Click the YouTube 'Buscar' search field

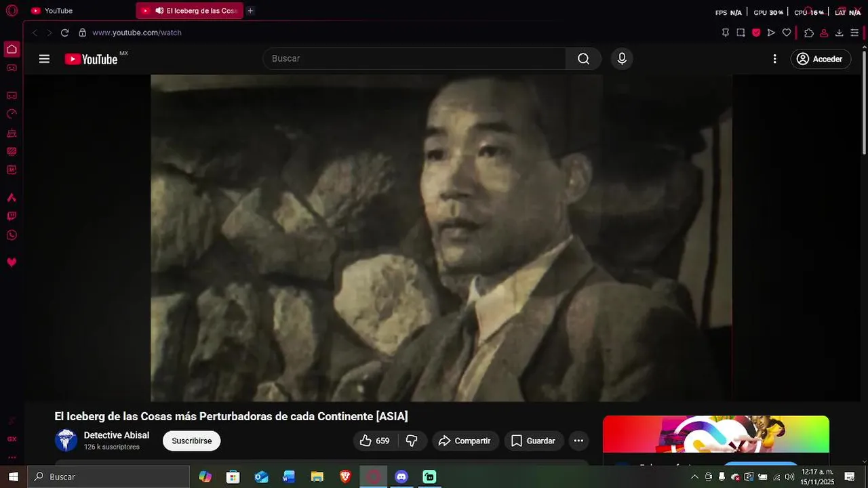[414, 59]
